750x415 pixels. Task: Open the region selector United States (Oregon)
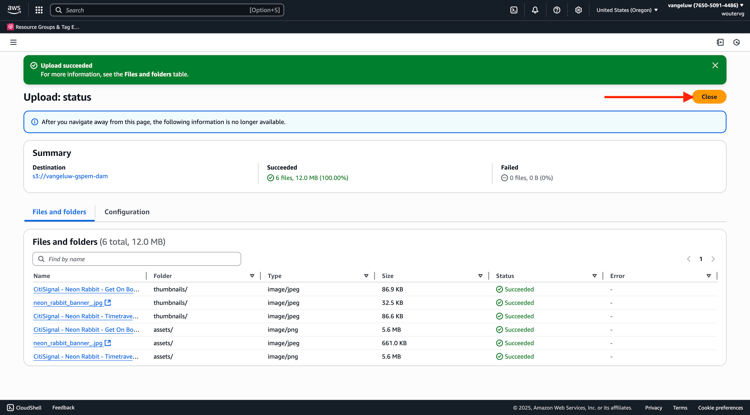pyautogui.click(x=627, y=10)
